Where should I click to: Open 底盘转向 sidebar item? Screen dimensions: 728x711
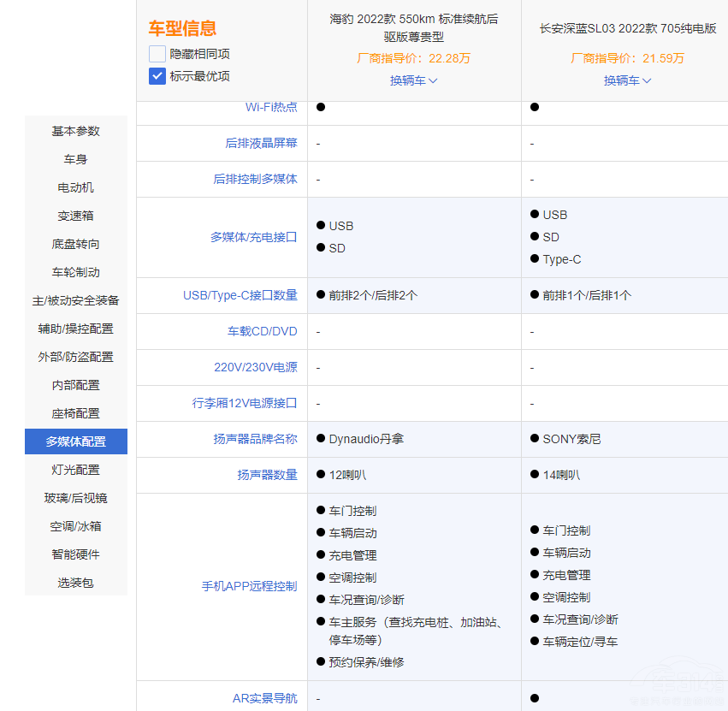[76, 244]
